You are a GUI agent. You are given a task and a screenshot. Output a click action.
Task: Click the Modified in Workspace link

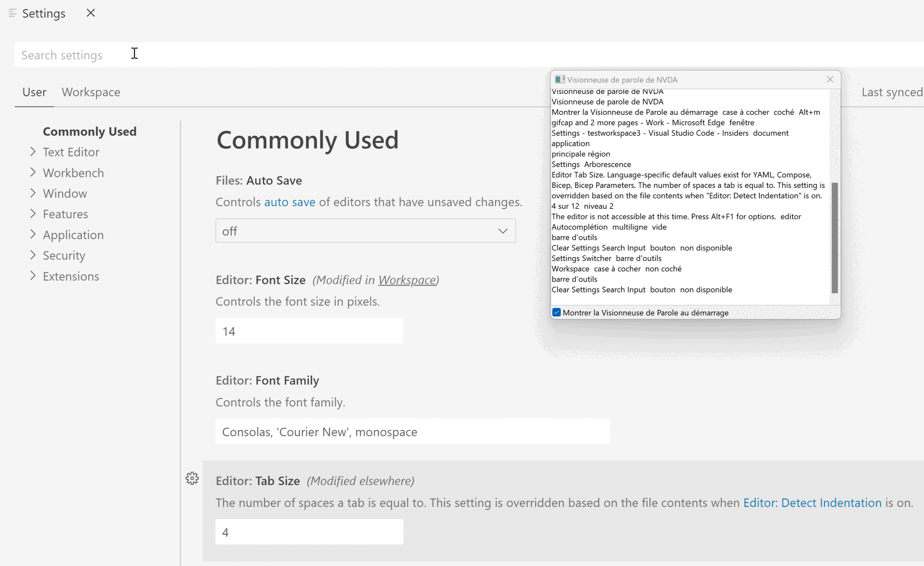coord(406,280)
